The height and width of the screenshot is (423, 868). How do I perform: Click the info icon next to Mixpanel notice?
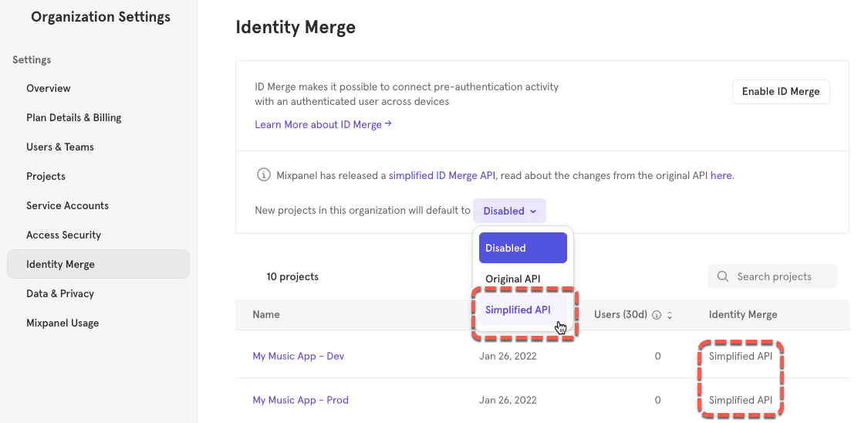coord(263,175)
